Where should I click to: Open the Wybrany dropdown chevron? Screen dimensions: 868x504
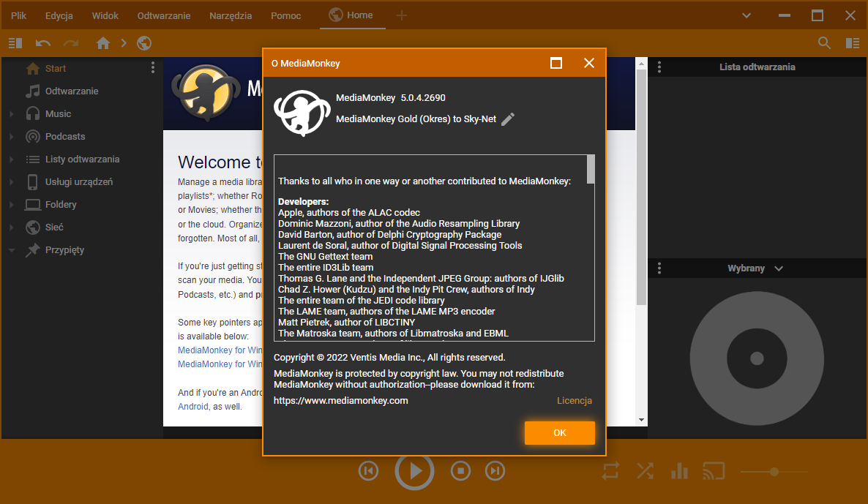point(779,268)
